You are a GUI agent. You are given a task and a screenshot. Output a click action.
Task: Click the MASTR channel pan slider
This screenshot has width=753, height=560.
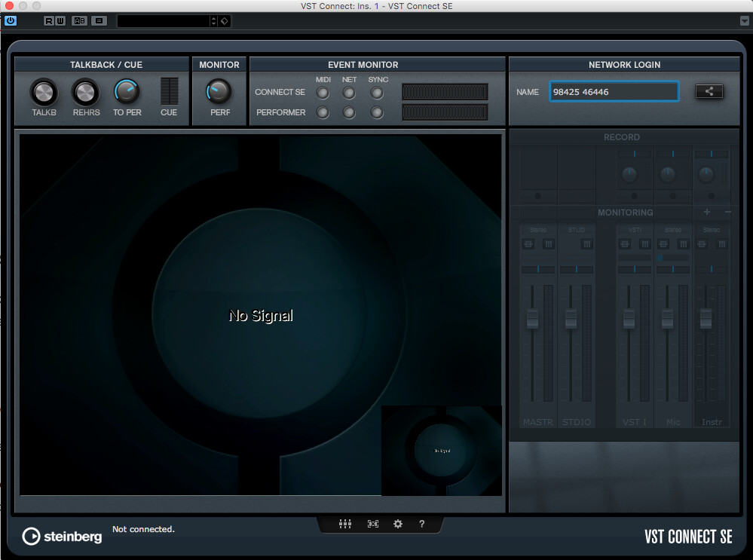[538, 269]
